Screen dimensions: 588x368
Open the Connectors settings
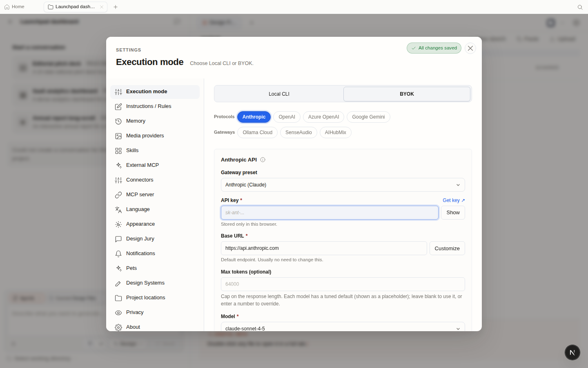[155, 180]
